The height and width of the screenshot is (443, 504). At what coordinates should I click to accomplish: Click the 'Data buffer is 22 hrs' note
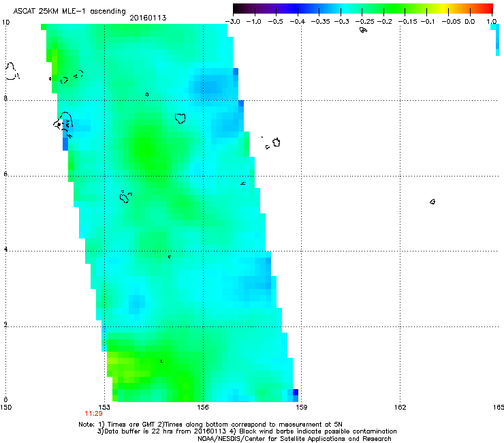(x=247, y=431)
